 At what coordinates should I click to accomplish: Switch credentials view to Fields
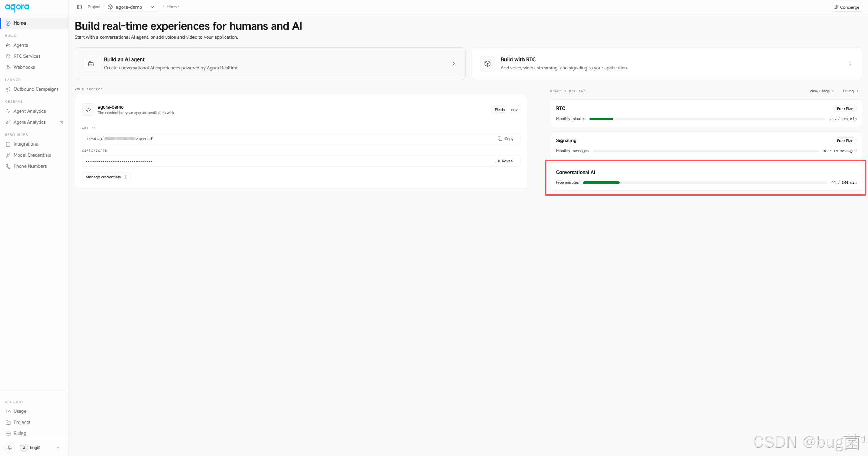500,110
